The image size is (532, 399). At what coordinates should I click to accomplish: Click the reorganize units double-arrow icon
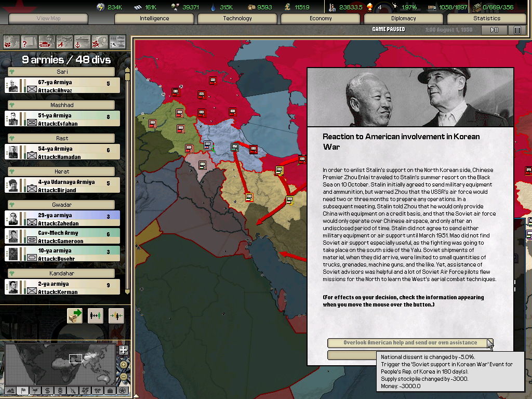click(96, 315)
